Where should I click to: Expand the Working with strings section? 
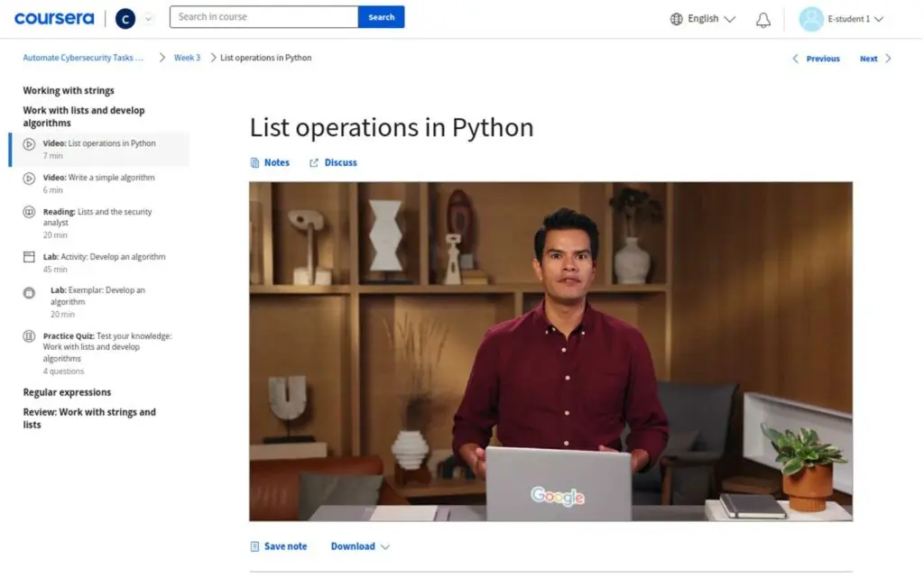(69, 91)
